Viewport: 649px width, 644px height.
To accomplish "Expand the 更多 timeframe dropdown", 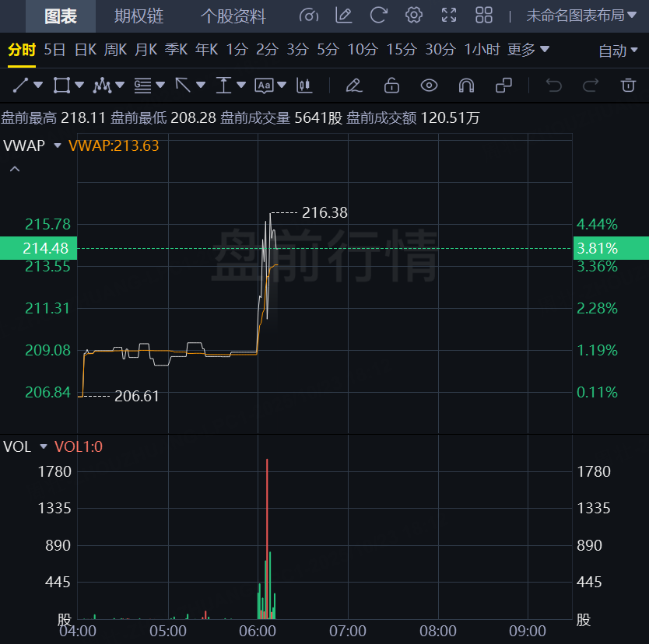I will [528, 50].
